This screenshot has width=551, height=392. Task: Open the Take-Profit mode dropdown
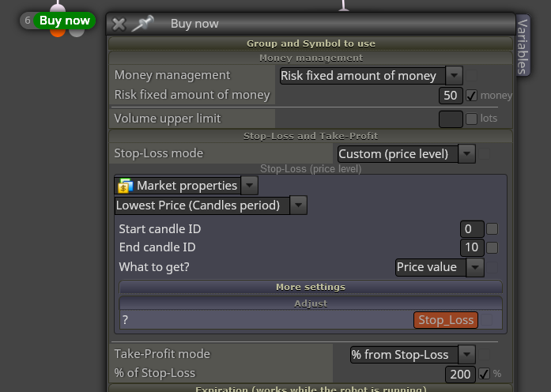click(x=413, y=354)
